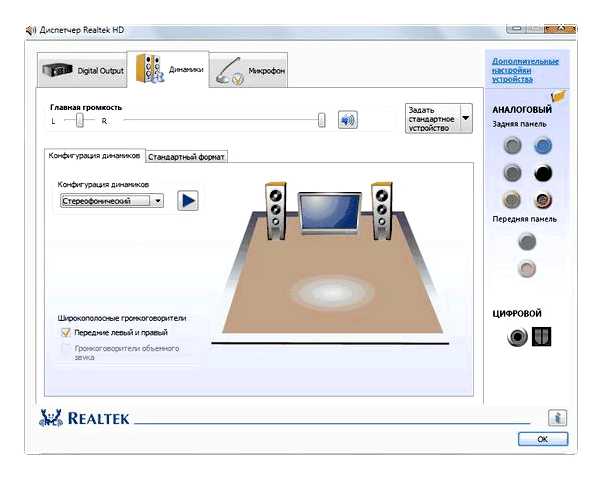Open arrow next to 'Задать стандартное устройство'
Image resolution: width=602 pixels, height=479 pixels.
coord(465,117)
